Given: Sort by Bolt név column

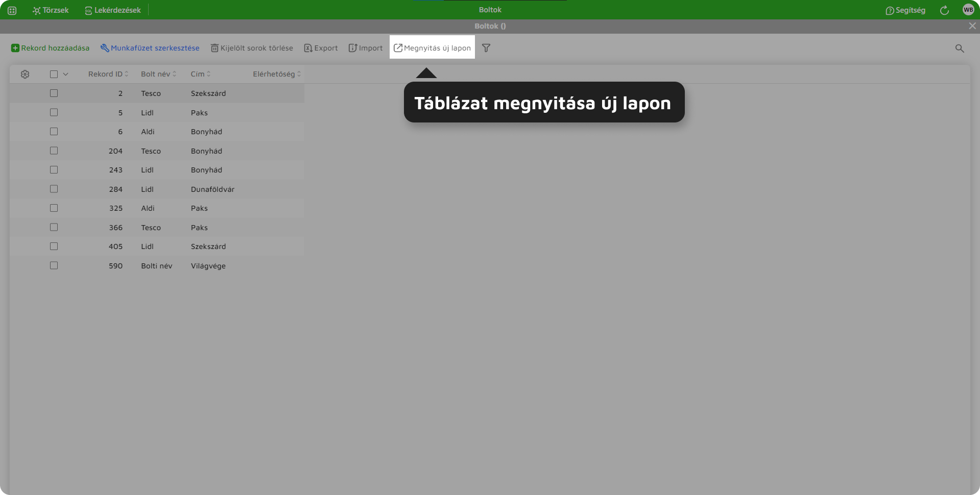Looking at the screenshot, I should (x=158, y=74).
